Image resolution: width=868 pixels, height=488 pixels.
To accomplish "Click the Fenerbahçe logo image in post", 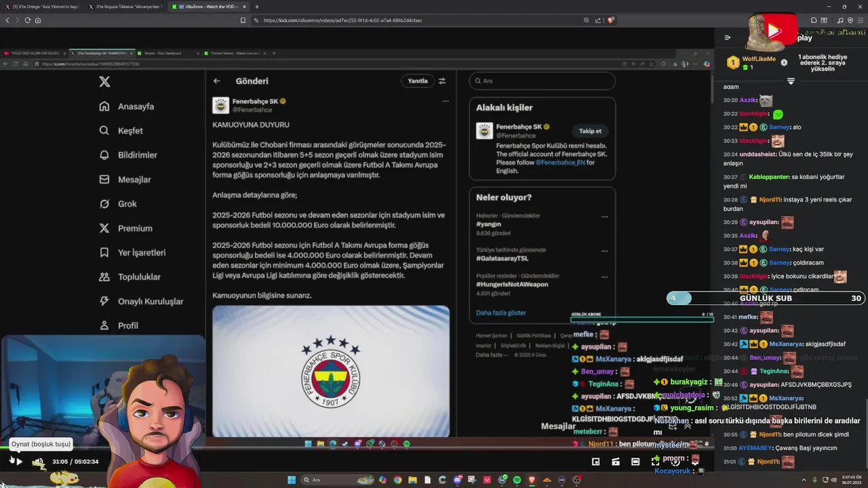I will [x=331, y=371].
